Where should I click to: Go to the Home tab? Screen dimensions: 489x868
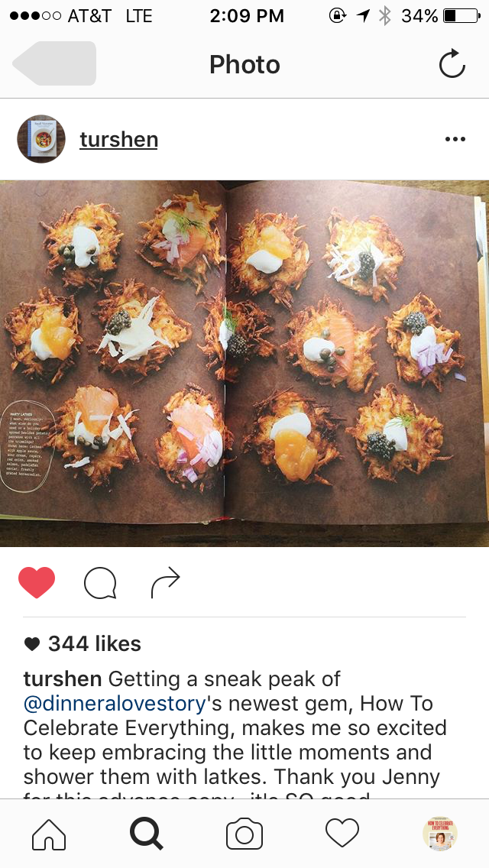[x=49, y=834]
